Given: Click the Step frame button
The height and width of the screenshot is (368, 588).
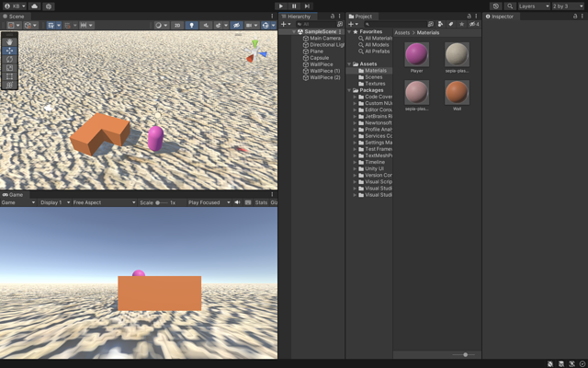Looking at the screenshot, I should (x=307, y=6).
